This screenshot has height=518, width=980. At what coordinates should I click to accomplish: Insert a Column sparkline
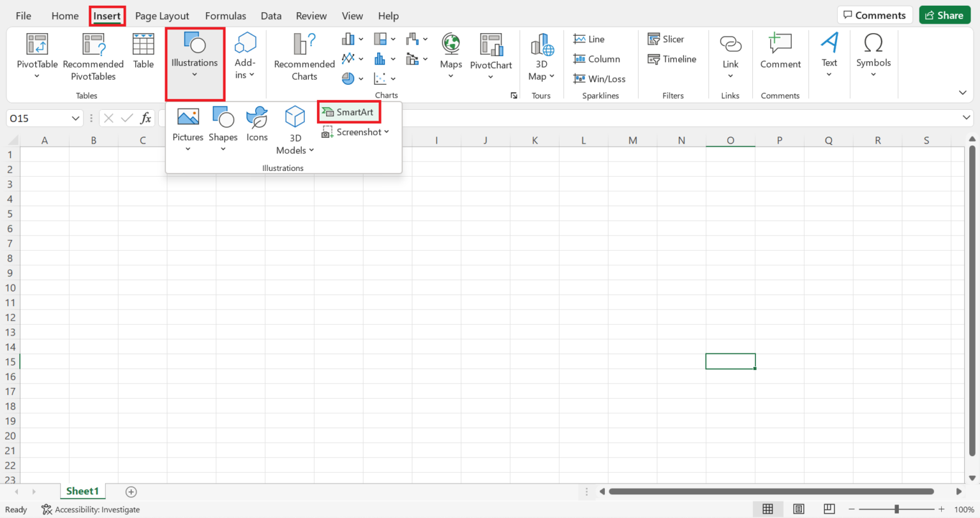point(598,59)
